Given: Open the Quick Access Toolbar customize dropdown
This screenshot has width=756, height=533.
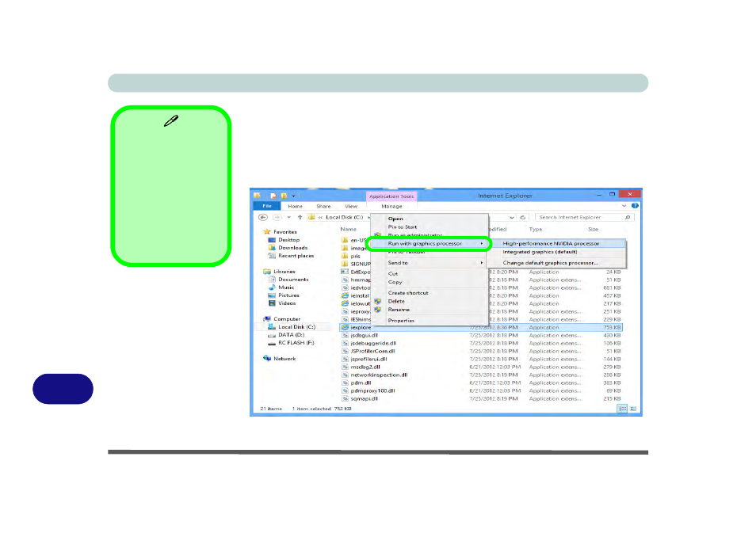Looking at the screenshot, I should click(x=293, y=196).
